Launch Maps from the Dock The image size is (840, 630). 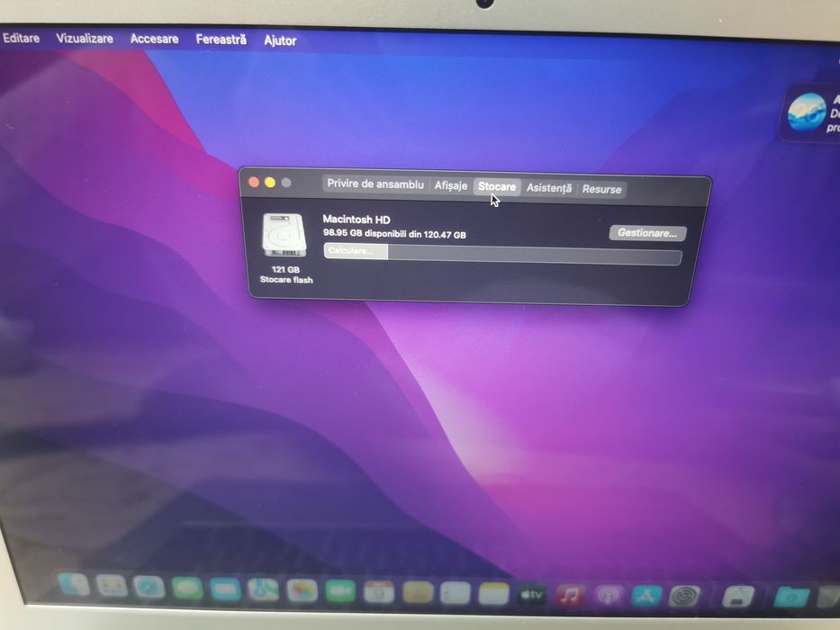pyautogui.click(x=263, y=590)
